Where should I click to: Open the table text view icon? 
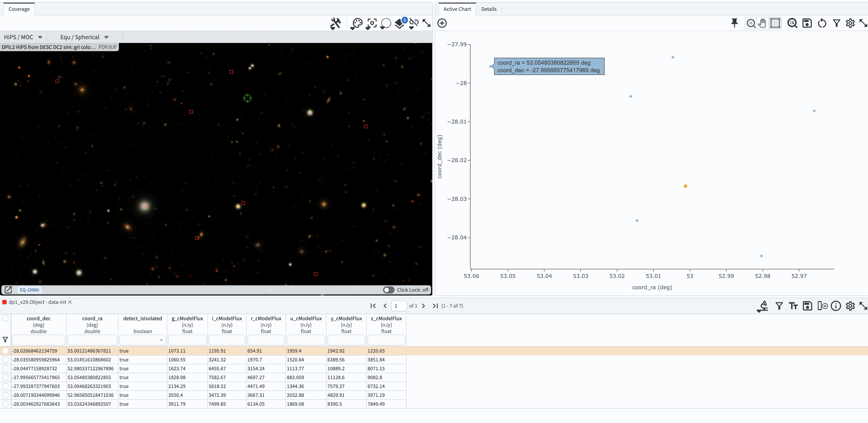click(793, 306)
